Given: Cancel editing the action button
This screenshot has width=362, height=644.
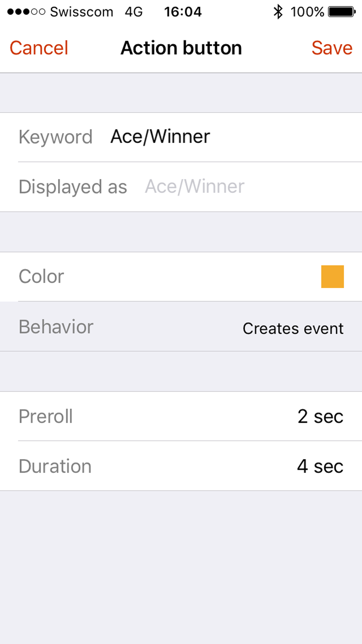Looking at the screenshot, I should (39, 48).
